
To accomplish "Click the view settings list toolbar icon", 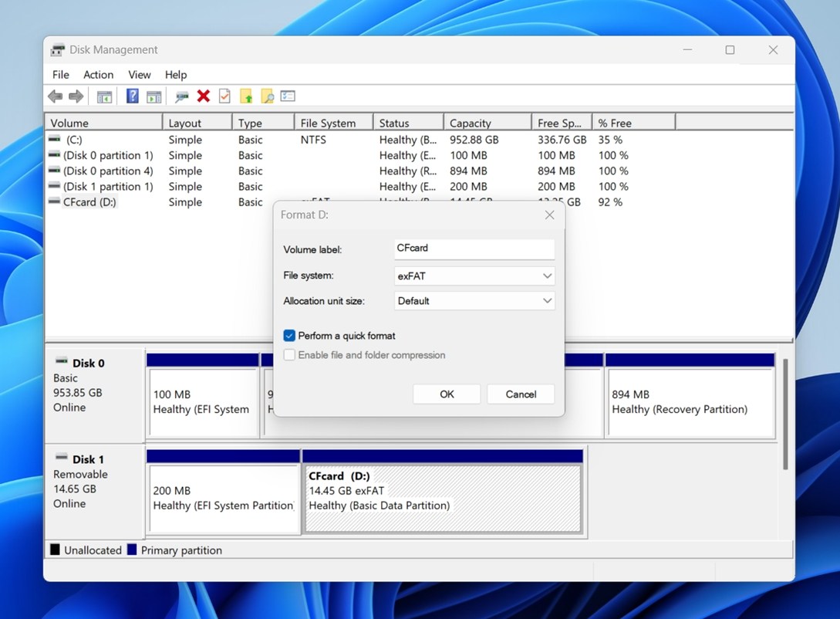I will pos(288,96).
